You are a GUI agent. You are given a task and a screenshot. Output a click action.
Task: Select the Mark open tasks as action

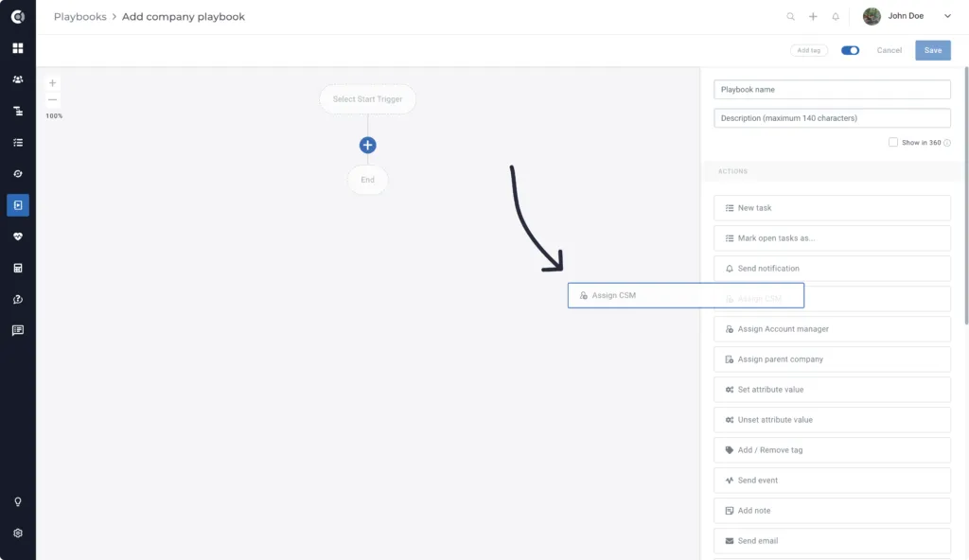832,238
